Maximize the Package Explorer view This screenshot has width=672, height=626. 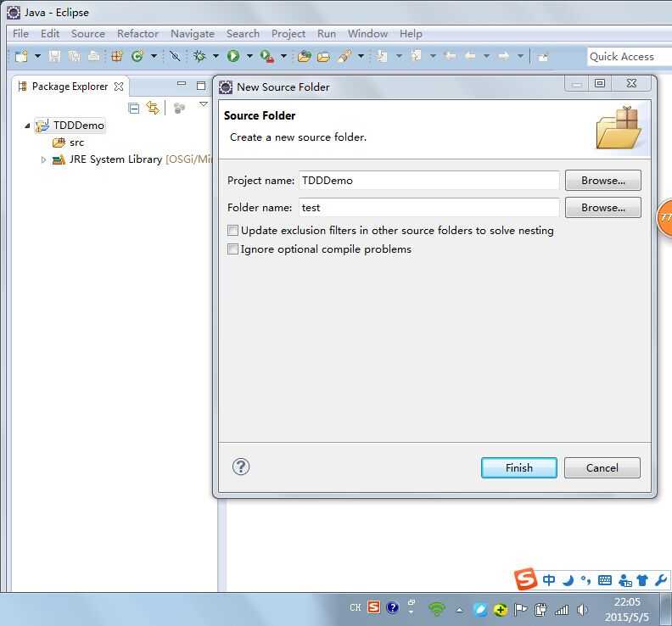pyautogui.click(x=201, y=86)
